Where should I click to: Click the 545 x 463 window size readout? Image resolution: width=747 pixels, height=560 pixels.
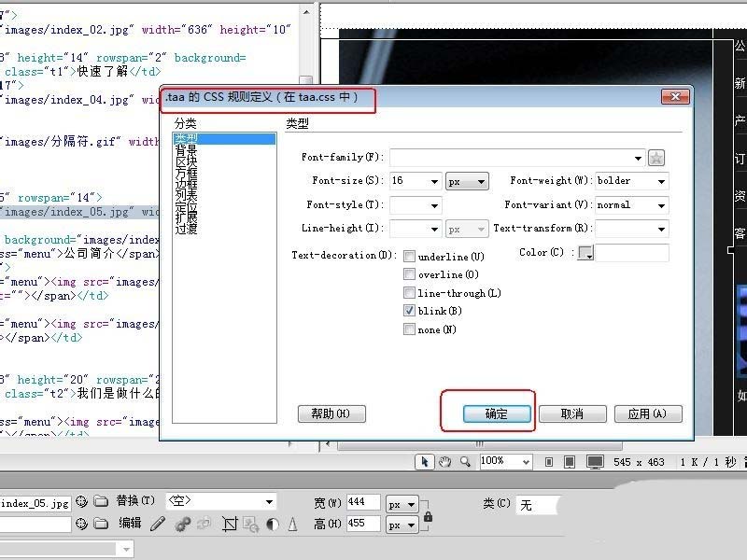click(639, 462)
